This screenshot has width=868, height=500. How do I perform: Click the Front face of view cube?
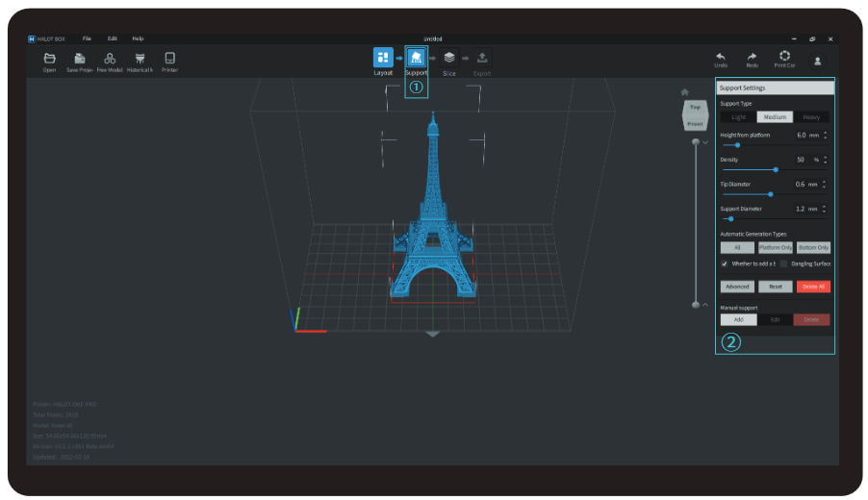click(696, 123)
